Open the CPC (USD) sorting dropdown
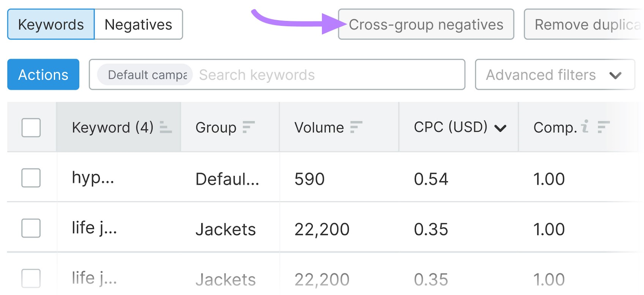644x295 pixels. coord(500,128)
